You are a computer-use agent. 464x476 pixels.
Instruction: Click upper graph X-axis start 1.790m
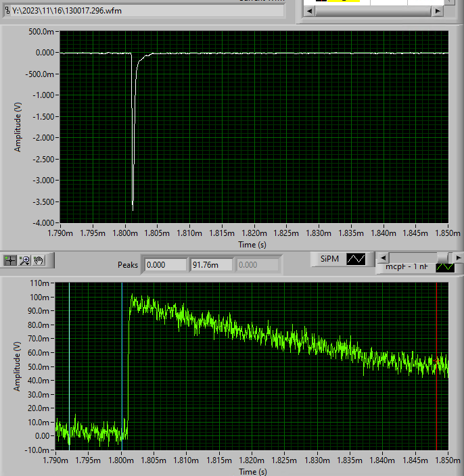60,233
